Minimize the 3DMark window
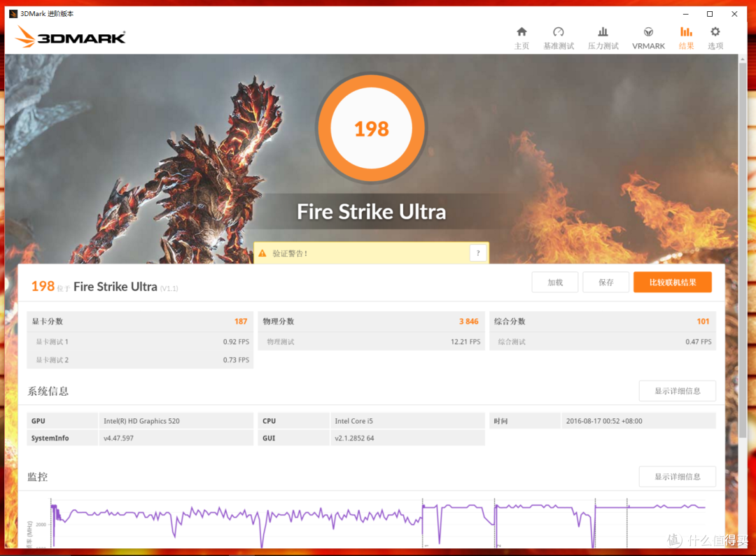This screenshot has width=756, height=556. click(x=685, y=14)
